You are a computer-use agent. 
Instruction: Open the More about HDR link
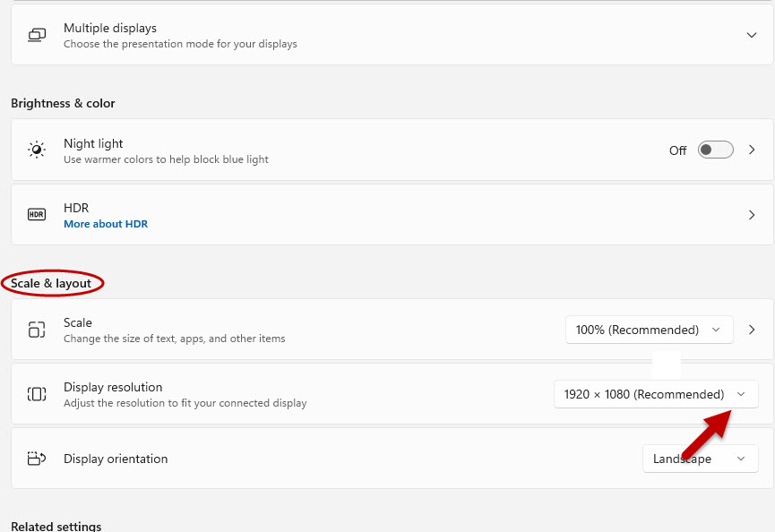pos(106,224)
